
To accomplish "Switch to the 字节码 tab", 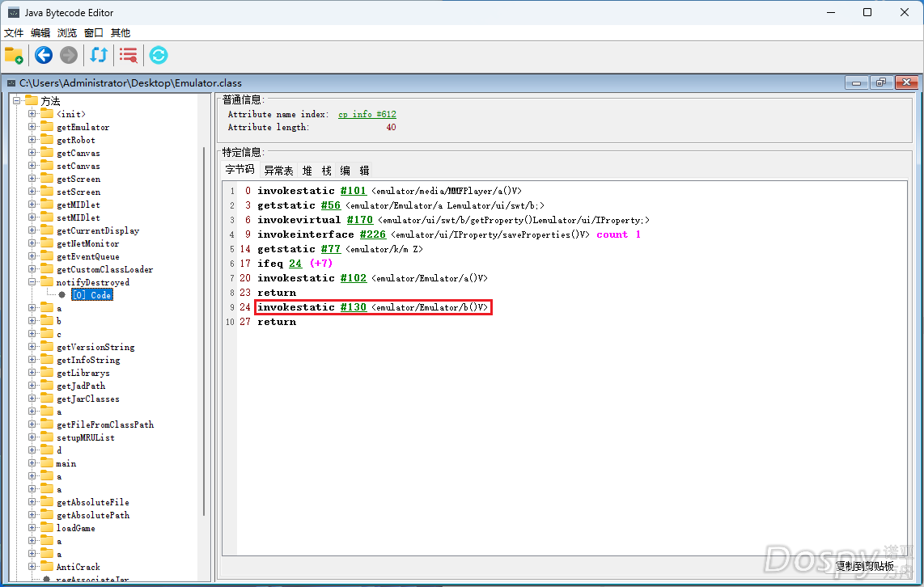I will pyautogui.click(x=239, y=170).
